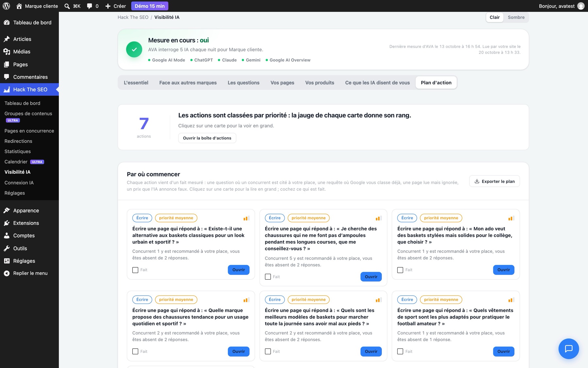The image size is (588, 368).
Task: Click the Tableau de bord dashboard icon
Action: [x=7, y=23]
